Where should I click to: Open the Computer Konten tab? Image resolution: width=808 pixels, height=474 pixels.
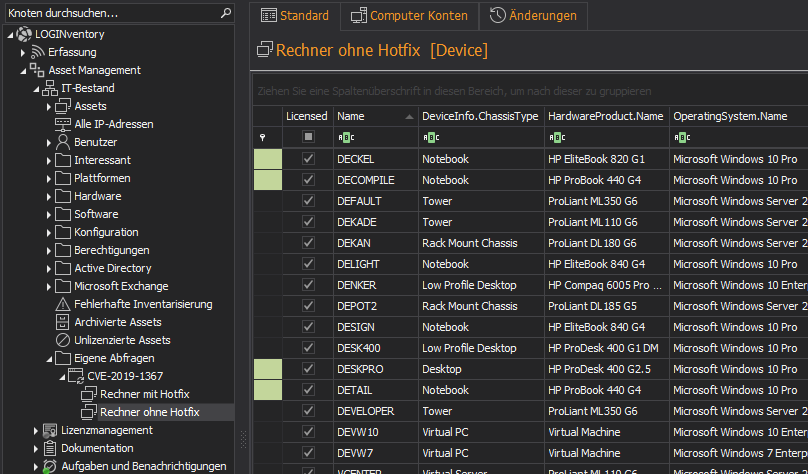coord(410,15)
